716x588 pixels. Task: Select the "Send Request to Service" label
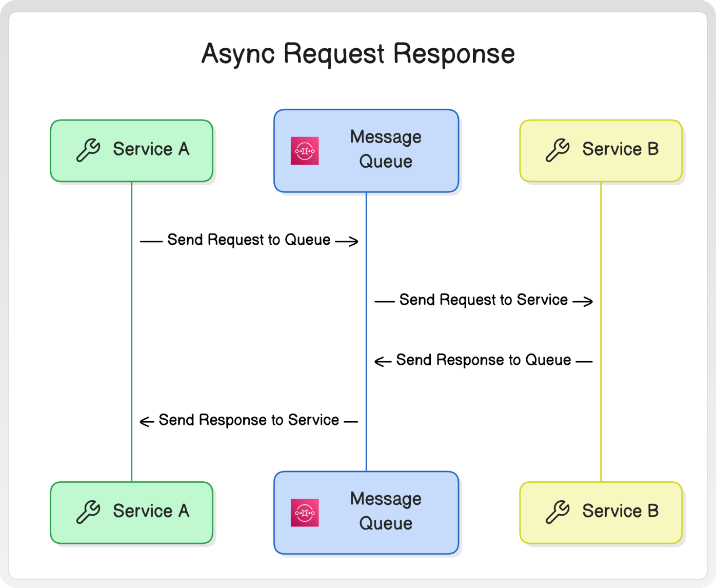(x=484, y=300)
